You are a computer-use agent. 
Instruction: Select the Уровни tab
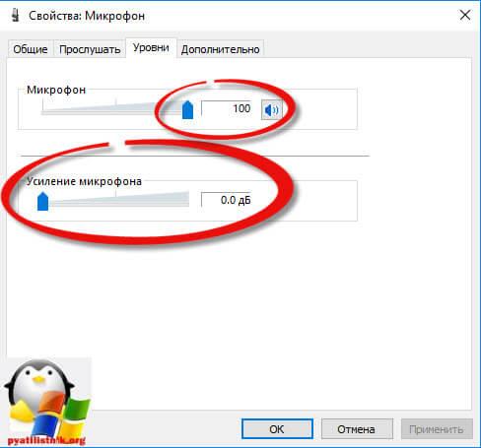click(151, 48)
